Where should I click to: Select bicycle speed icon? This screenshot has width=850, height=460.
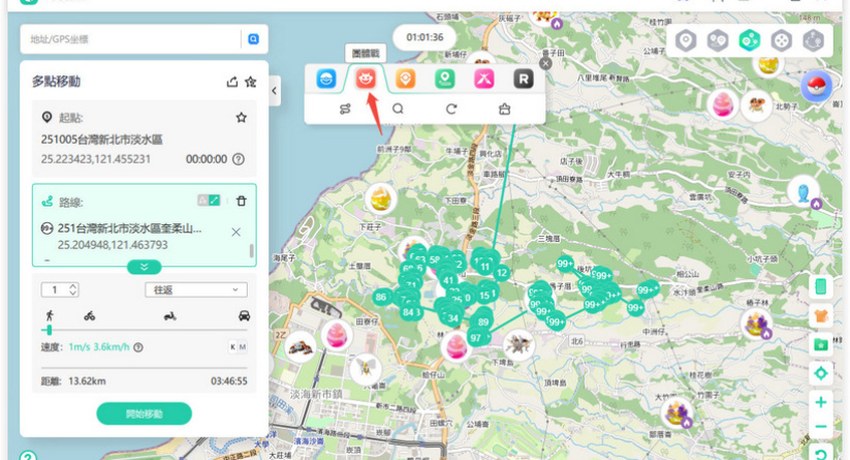[89, 315]
